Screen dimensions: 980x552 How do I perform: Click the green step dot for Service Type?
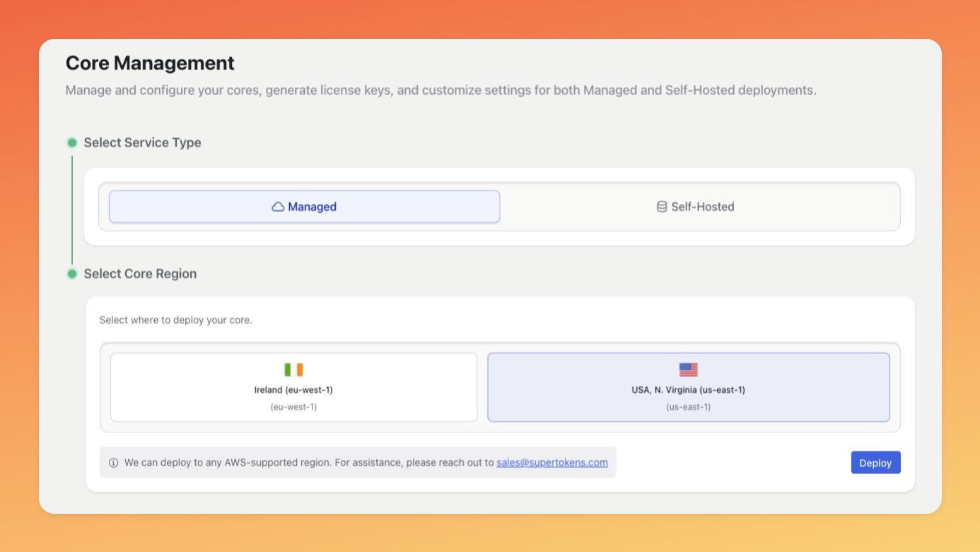[x=71, y=143]
